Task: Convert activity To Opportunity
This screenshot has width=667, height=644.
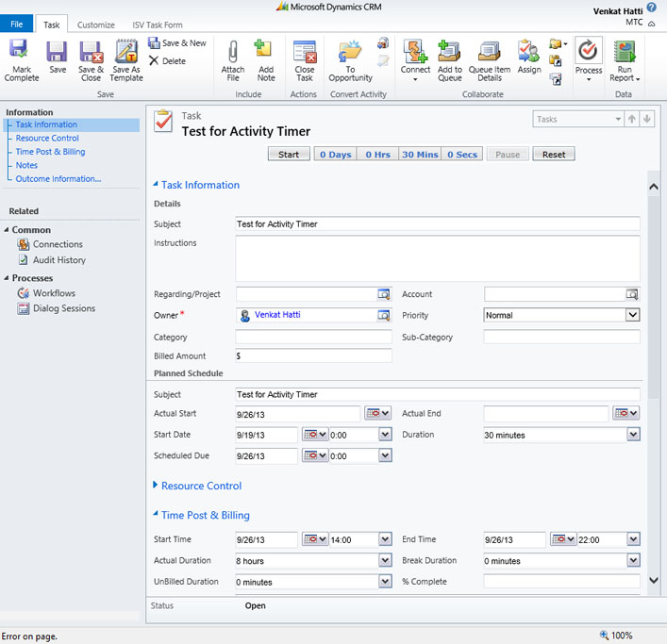Action: (x=350, y=58)
